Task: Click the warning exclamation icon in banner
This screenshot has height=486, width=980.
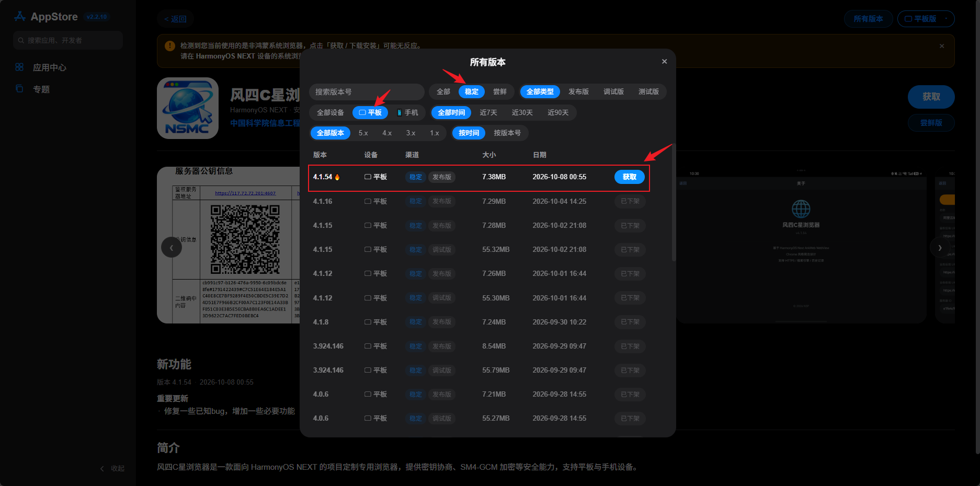Action: tap(169, 46)
